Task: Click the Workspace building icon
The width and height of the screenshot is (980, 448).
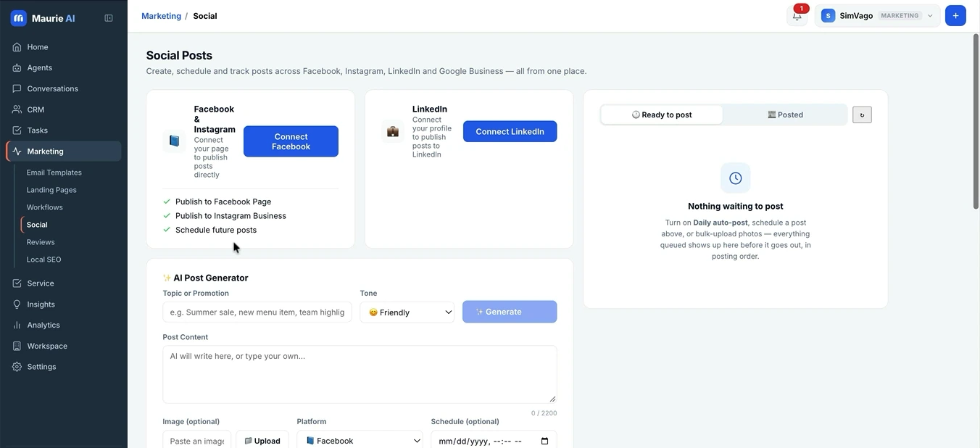Action: click(17, 346)
